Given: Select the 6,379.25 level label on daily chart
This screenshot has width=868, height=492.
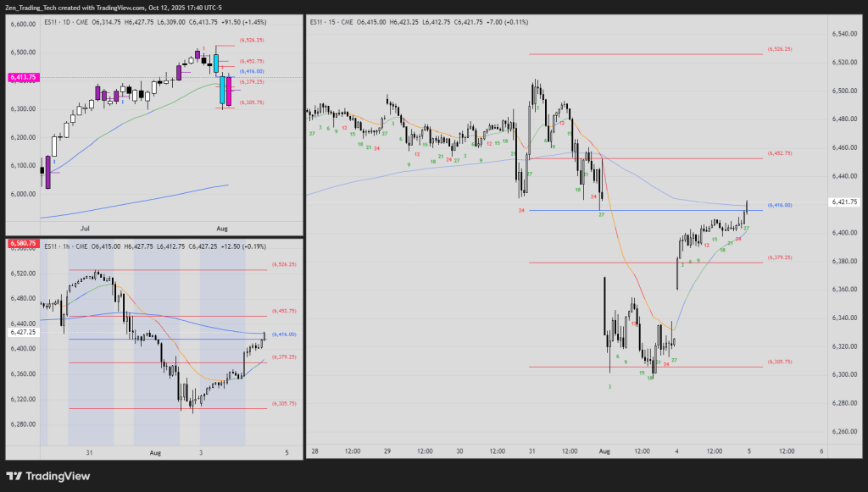Looking at the screenshot, I should coord(252,82).
